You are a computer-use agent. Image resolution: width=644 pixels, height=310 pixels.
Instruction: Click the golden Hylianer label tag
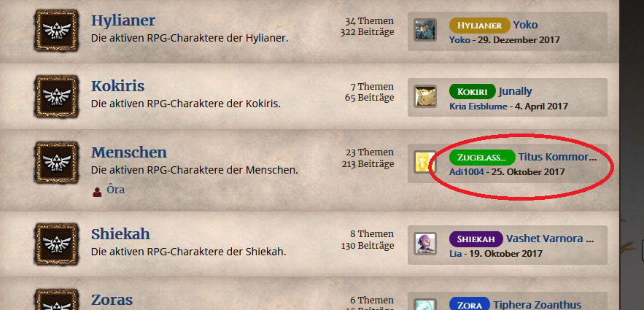[480, 26]
